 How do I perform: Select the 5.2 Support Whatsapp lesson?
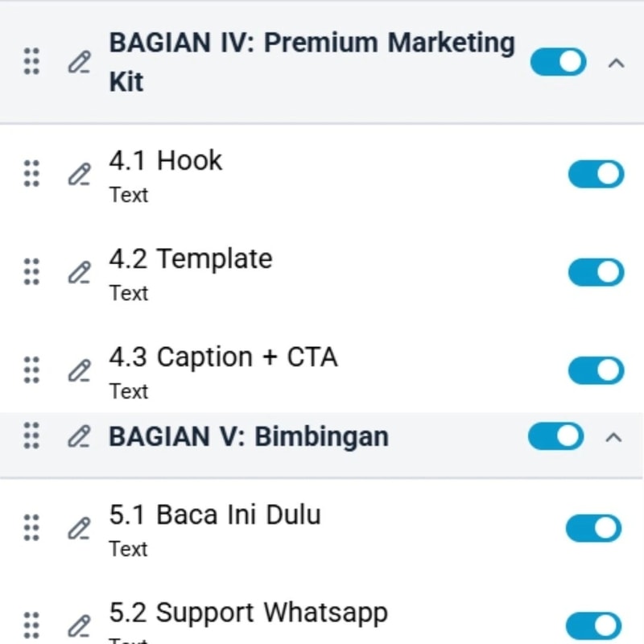coord(248,613)
